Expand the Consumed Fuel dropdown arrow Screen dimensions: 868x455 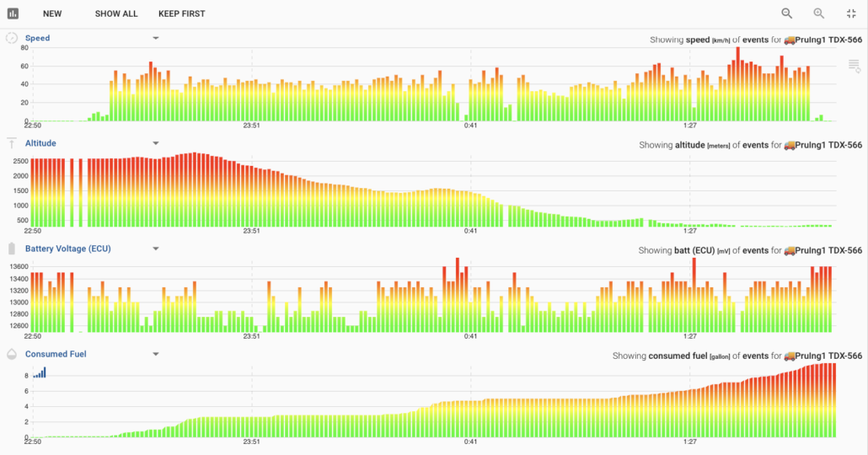click(156, 354)
